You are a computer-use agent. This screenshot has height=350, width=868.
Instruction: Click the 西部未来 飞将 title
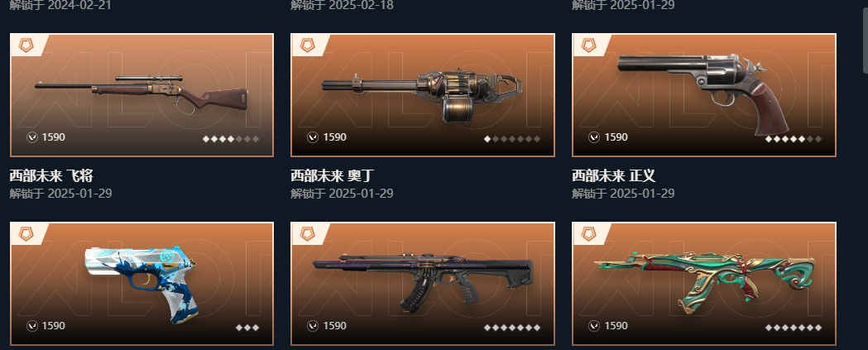[51, 176]
